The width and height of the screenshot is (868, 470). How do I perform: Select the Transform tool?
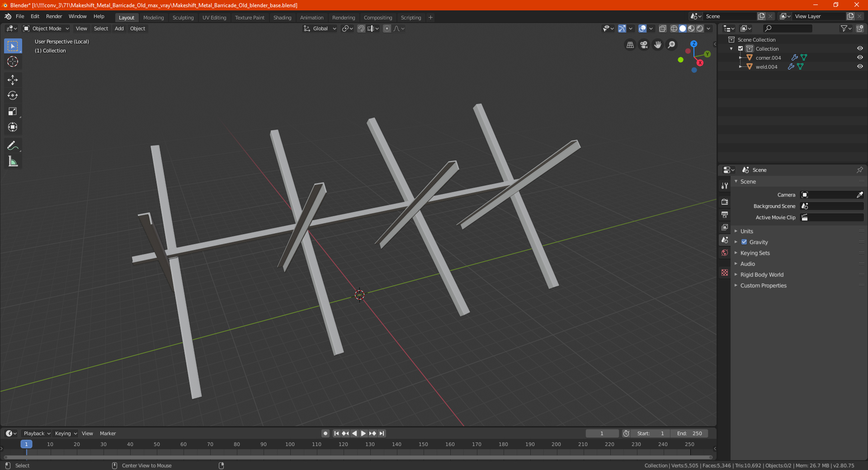[x=13, y=127]
